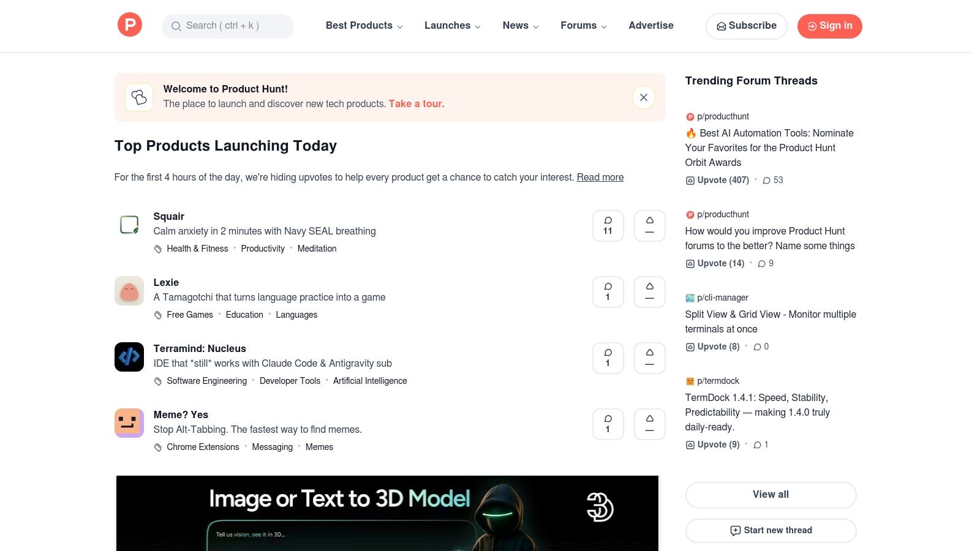Click inside the search field
The image size is (980, 551).
coord(233,26)
